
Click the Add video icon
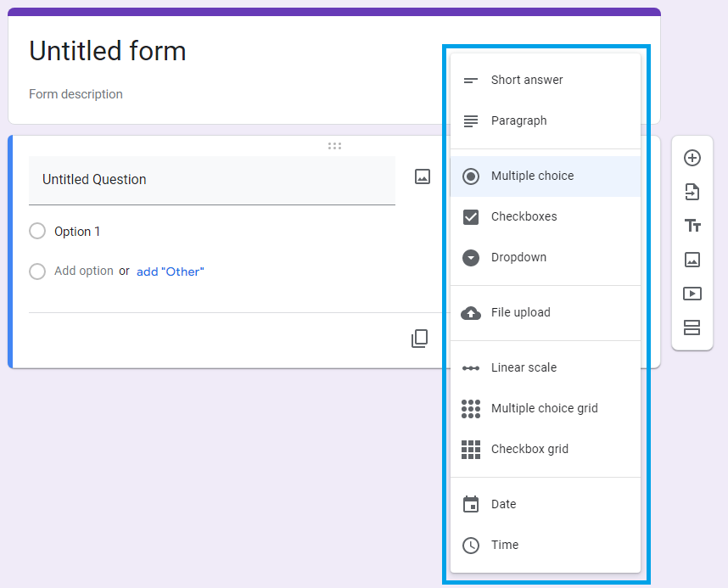692,294
